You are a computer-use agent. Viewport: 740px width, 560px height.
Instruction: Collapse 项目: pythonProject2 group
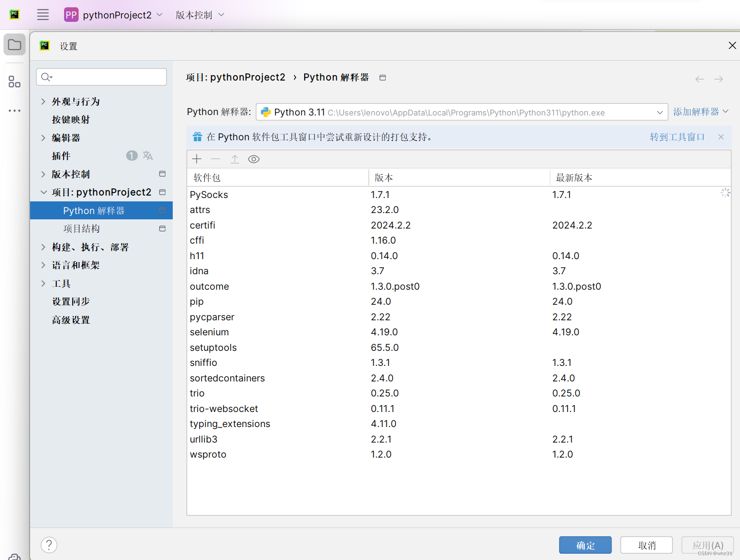coord(43,192)
